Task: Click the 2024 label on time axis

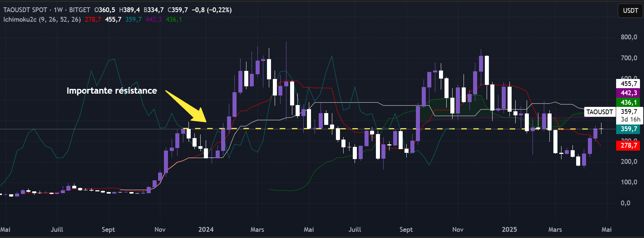Action: tap(206, 230)
